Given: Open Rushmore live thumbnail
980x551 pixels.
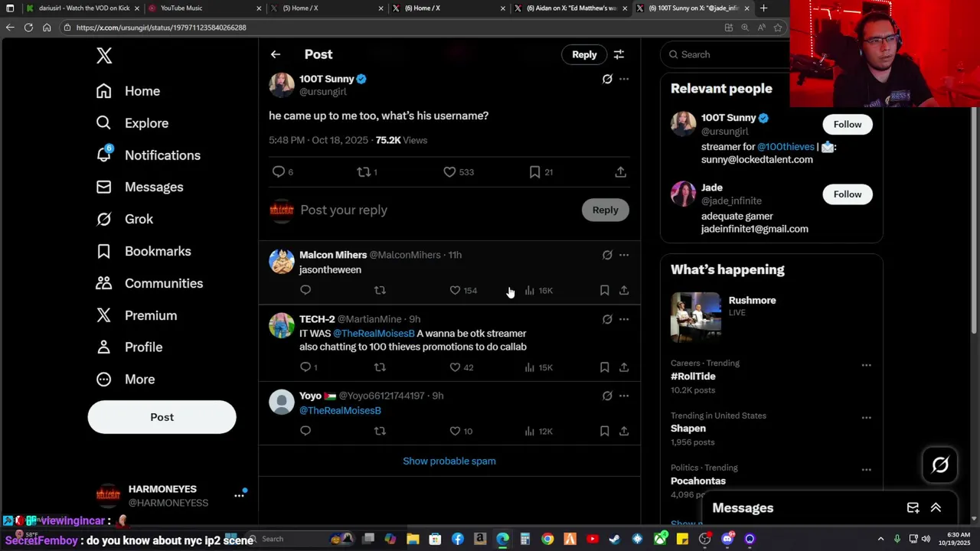Looking at the screenshot, I should tap(696, 317).
